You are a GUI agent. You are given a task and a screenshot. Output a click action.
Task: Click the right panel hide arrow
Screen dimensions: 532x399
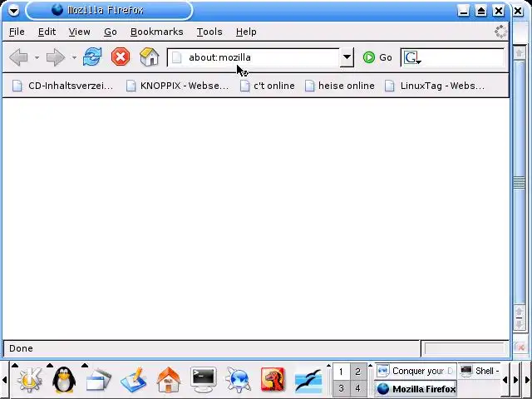pos(527,380)
